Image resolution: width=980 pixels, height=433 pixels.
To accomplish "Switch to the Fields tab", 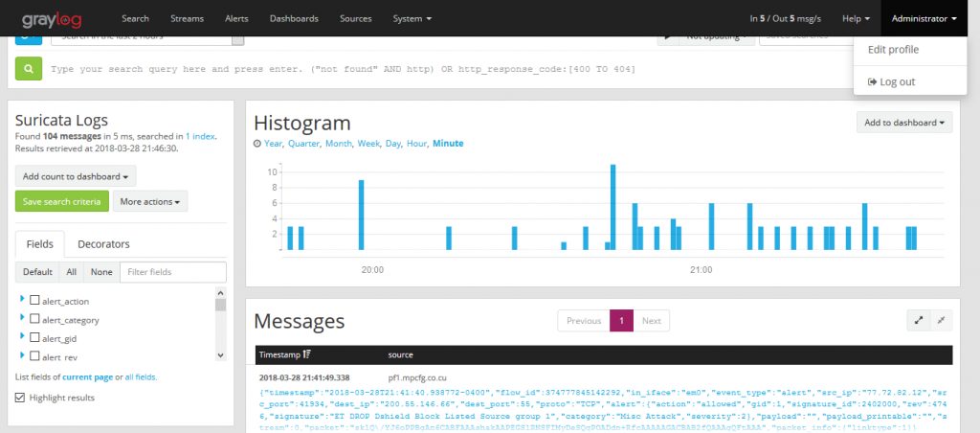I will (39, 244).
